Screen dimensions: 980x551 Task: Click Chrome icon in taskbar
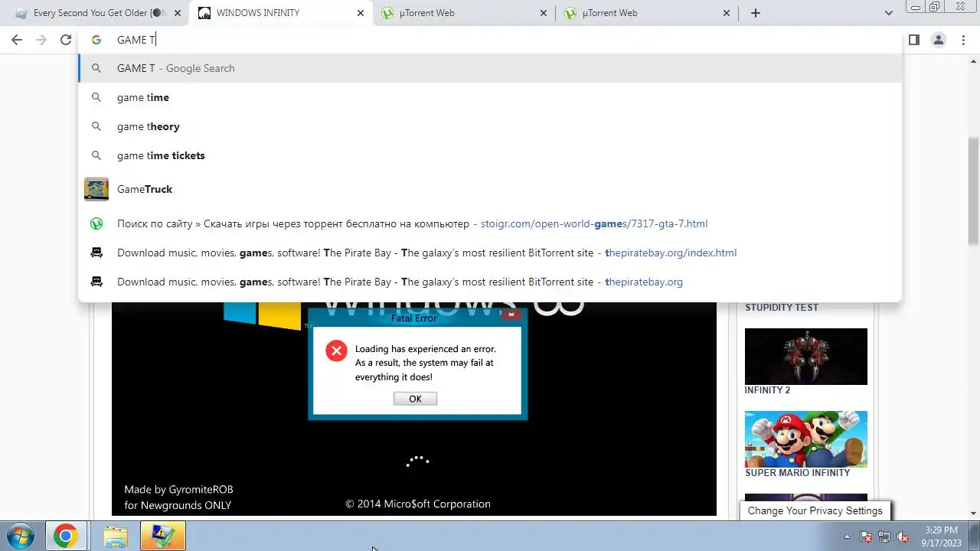65,536
